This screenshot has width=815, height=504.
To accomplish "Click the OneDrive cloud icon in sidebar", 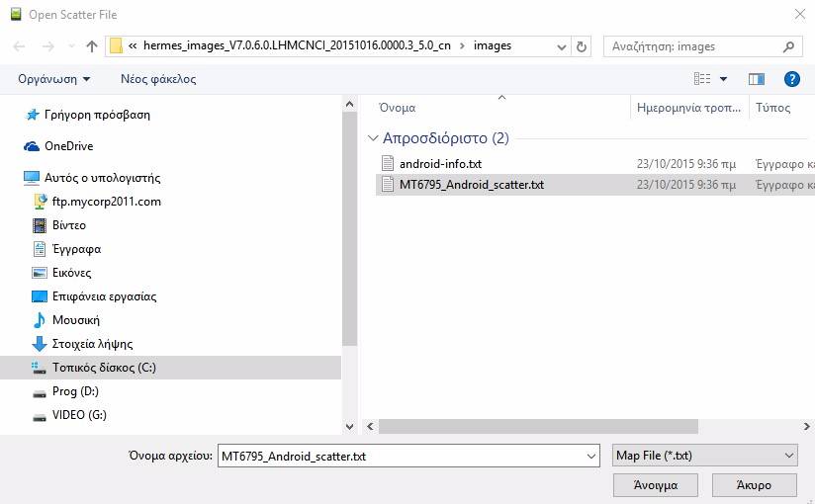I will point(32,146).
